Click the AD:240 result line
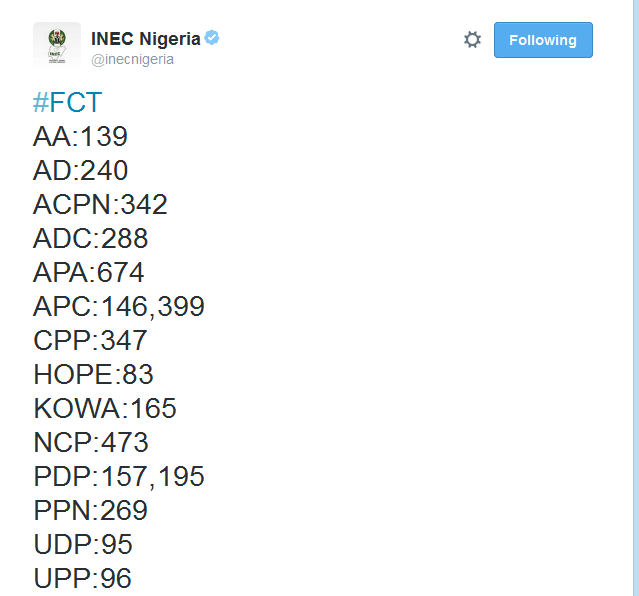This screenshot has width=639, height=596. pyautogui.click(x=80, y=171)
